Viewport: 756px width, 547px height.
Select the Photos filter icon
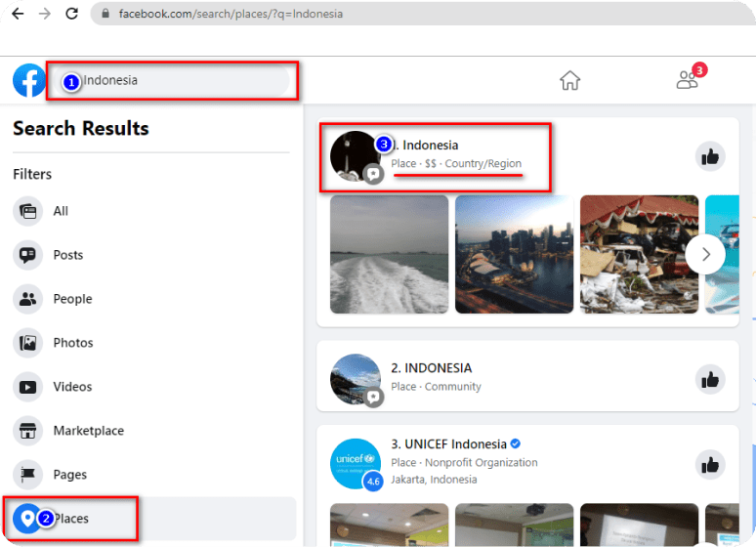coord(27,343)
